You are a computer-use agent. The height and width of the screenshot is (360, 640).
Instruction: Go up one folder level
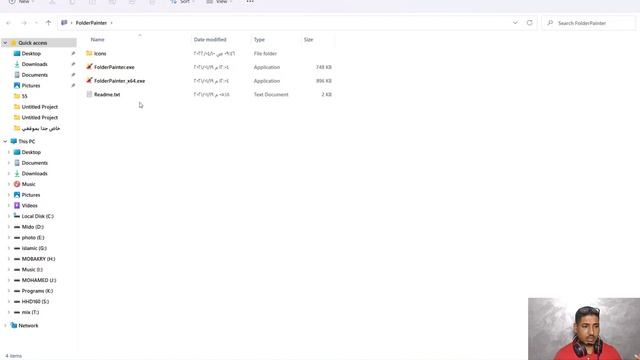click(49, 23)
